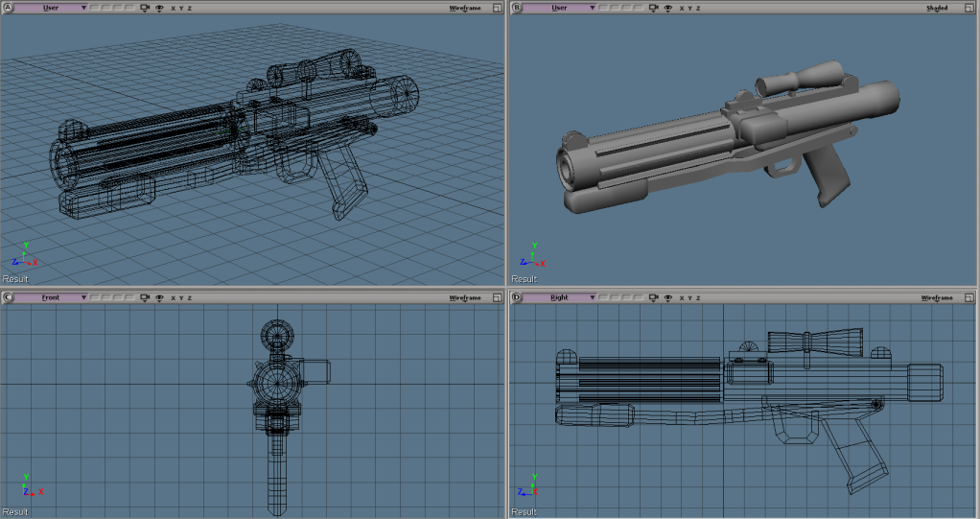
Task: Click the Z axis button in Right viewport
Action: tap(698, 297)
